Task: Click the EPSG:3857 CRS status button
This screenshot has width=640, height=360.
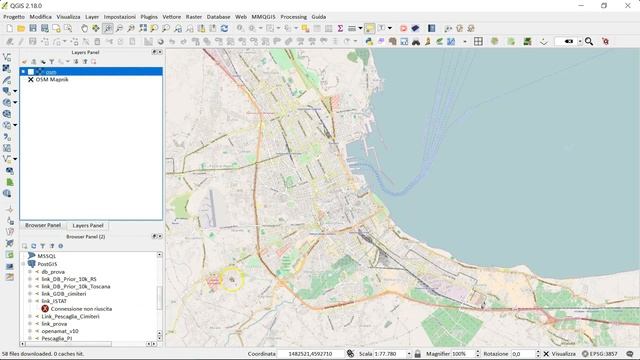Action: (x=600, y=353)
